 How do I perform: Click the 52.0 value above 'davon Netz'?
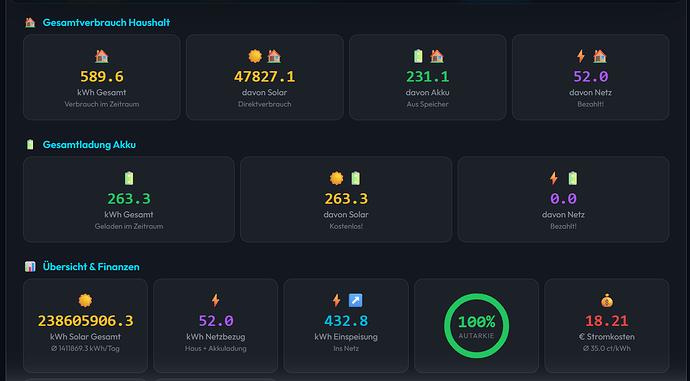click(x=591, y=77)
